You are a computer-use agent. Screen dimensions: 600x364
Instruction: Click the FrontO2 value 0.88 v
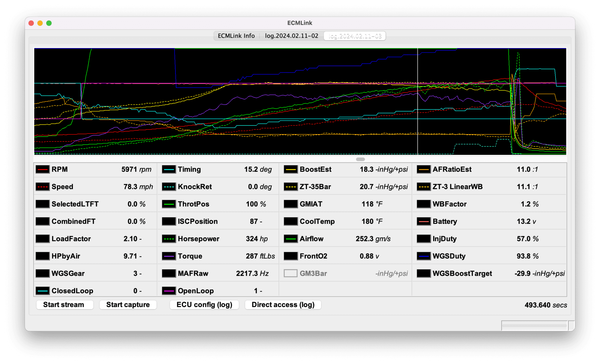[x=369, y=256]
